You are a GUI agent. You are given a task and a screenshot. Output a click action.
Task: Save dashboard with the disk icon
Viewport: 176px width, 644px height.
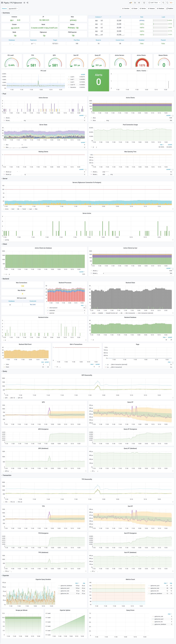tap(135, 3)
